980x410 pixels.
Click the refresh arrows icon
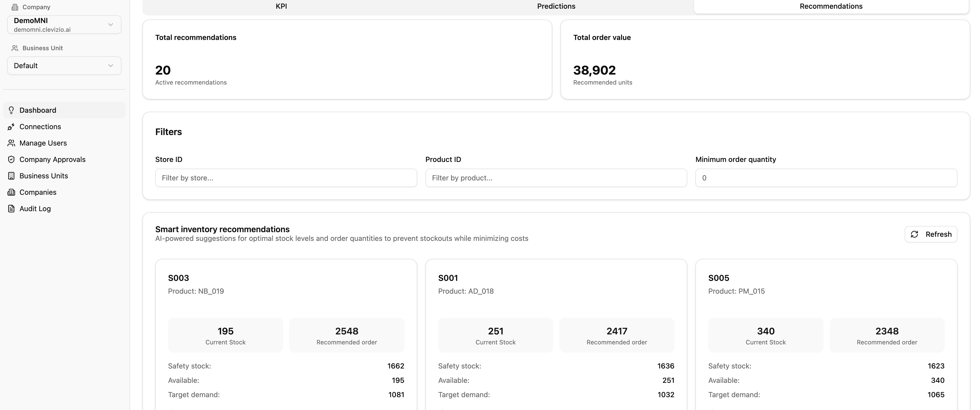pyautogui.click(x=915, y=234)
